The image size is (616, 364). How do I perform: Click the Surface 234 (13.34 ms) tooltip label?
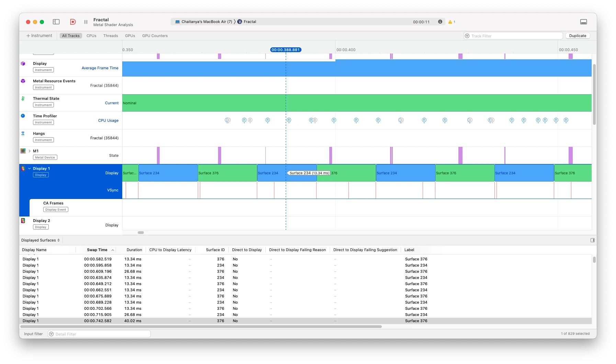tap(309, 173)
